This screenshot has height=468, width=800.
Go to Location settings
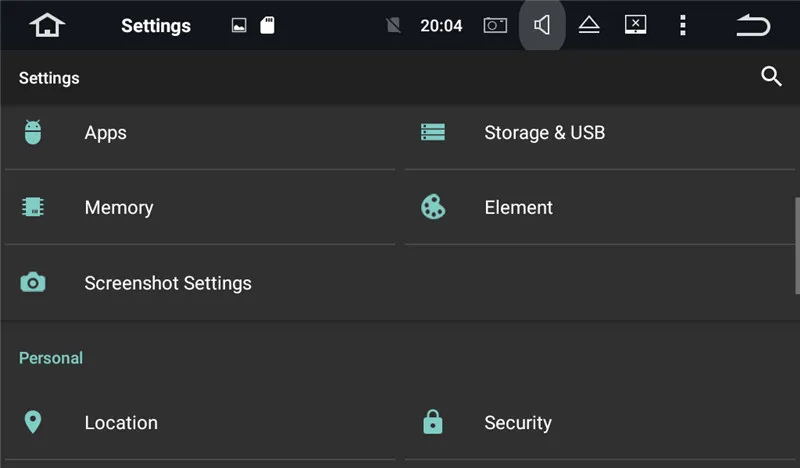click(120, 422)
